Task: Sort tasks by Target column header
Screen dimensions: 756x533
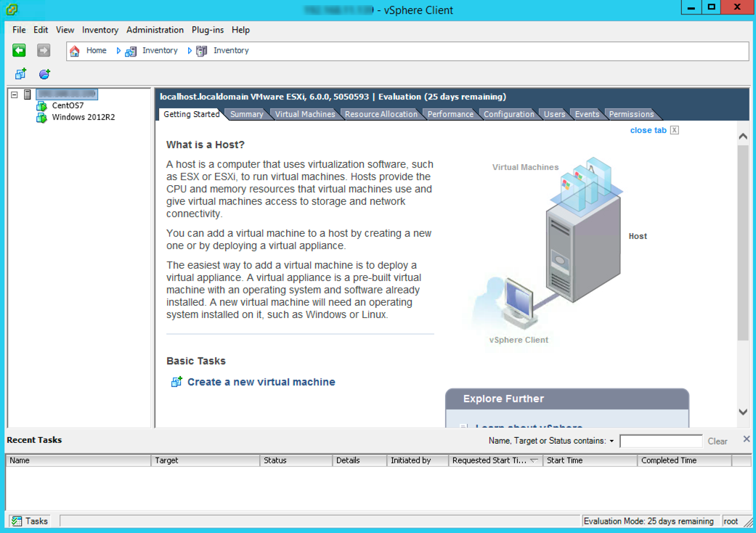Action: (206, 460)
